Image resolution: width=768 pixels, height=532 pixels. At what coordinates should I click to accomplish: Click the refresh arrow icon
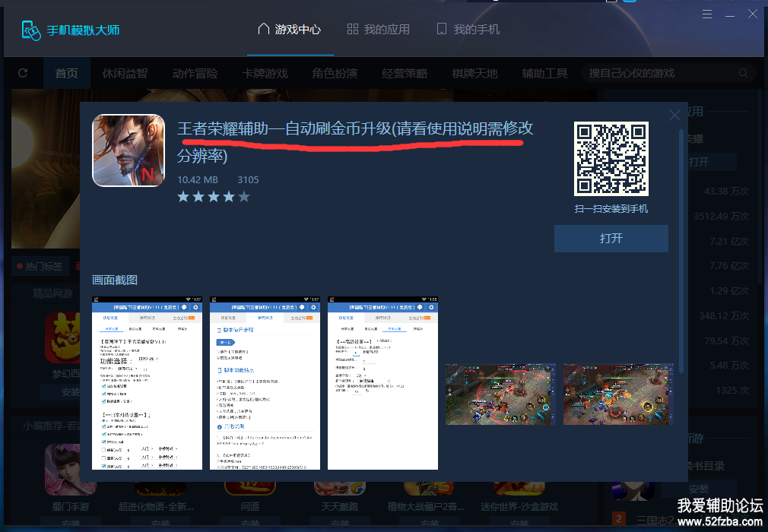pyautogui.click(x=23, y=73)
